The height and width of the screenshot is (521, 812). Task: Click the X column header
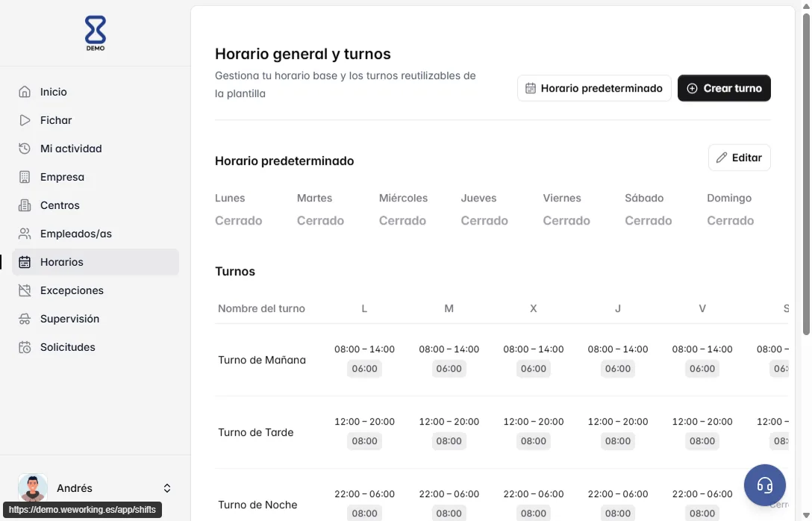click(x=534, y=309)
